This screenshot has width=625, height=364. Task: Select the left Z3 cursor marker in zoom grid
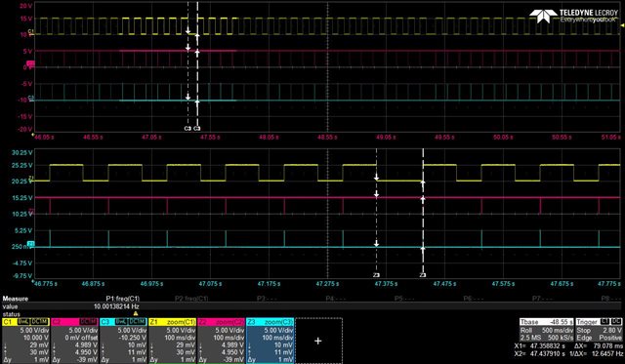376,275
